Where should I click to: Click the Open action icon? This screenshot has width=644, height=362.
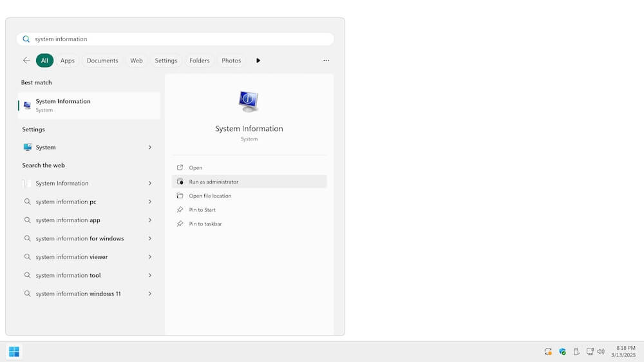tap(180, 167)
